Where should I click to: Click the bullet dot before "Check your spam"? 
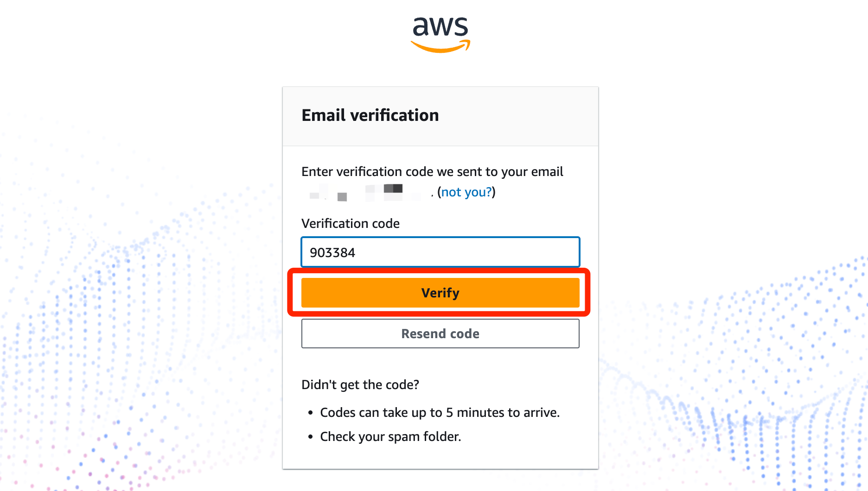tap(311, 437)
